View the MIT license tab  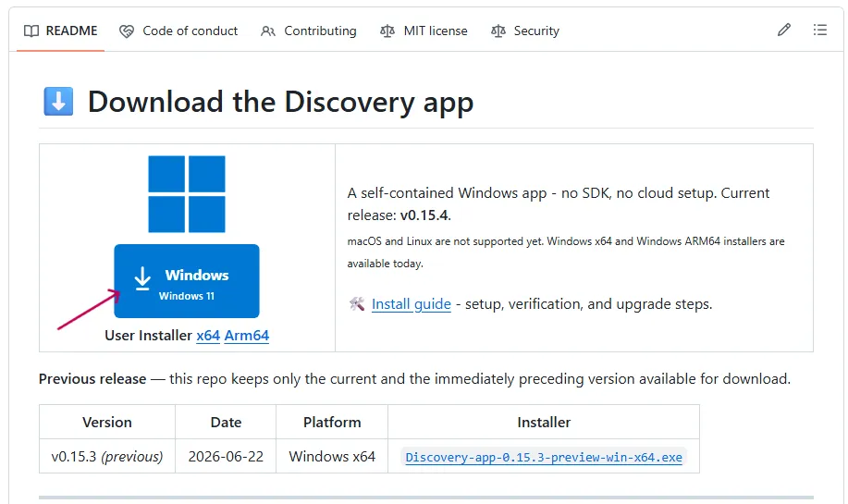point(424,31)
